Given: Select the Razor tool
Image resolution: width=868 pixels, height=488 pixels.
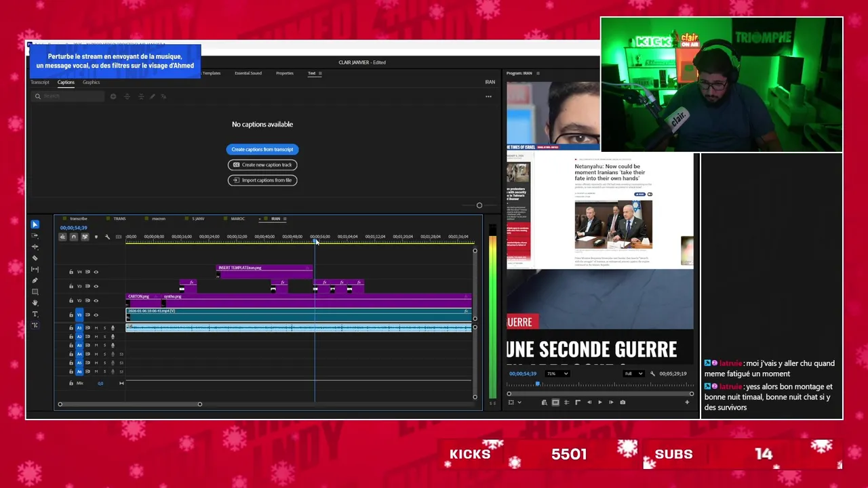Looking at the screenshot, I should [x=35, y=258].
